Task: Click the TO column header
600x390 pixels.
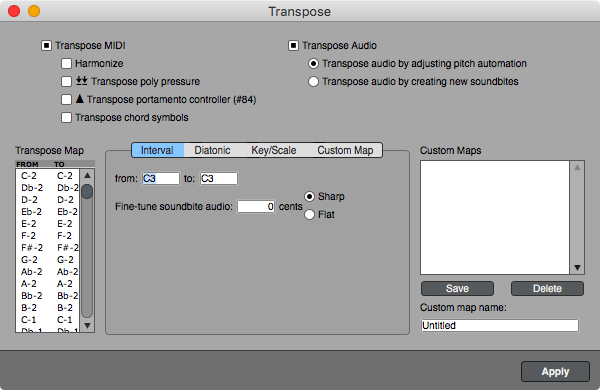Action: (59, 164)
